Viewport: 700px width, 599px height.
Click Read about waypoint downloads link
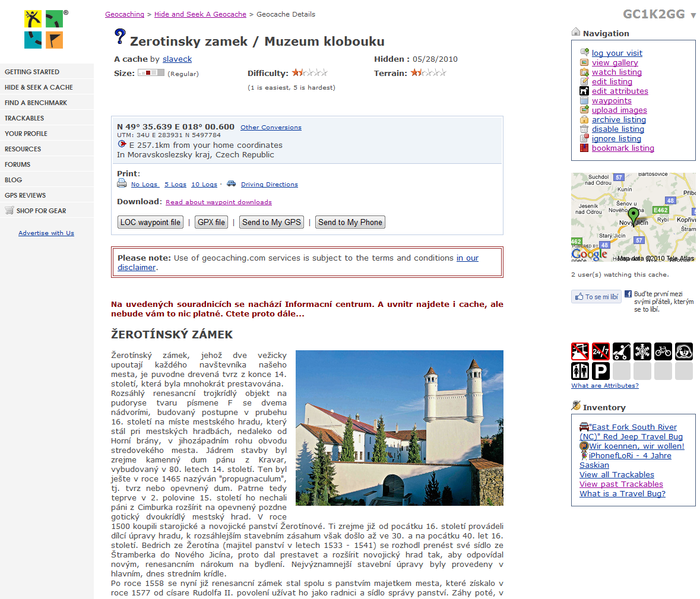click(218, 202)
